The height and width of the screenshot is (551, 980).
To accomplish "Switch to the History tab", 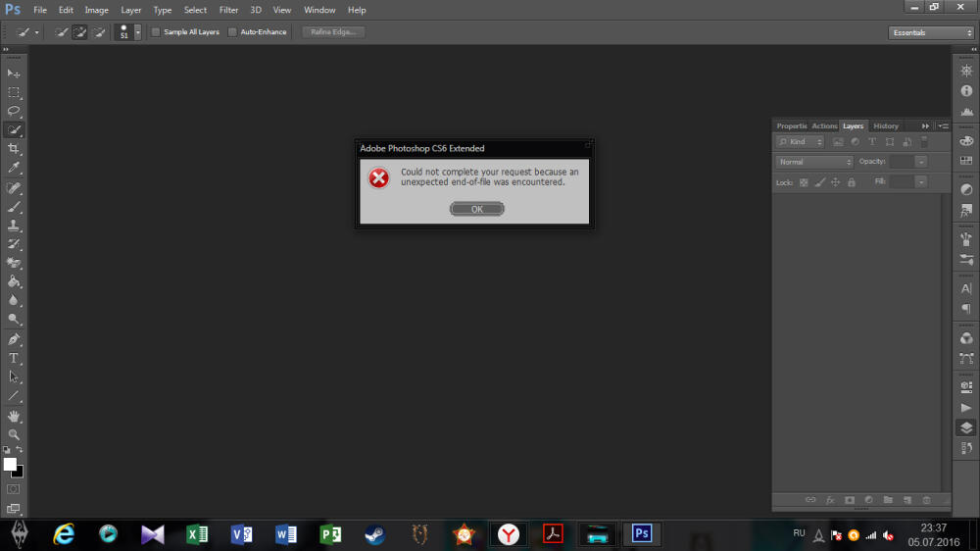I will click(886, 126).
